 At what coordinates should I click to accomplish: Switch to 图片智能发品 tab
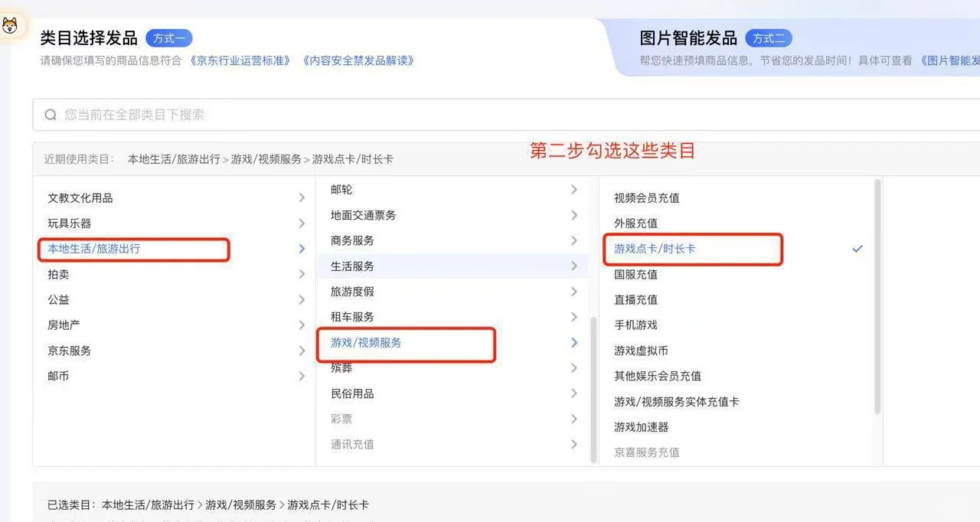tap(688, 38)
